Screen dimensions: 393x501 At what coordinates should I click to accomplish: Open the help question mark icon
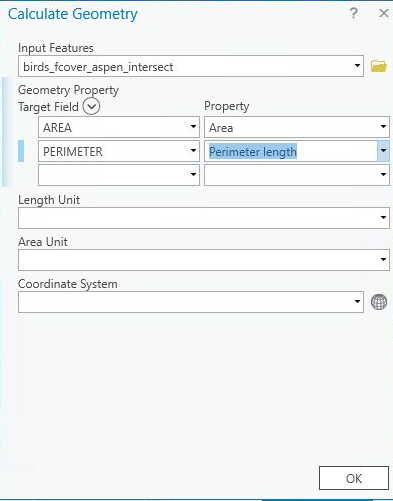click(354, 14)
